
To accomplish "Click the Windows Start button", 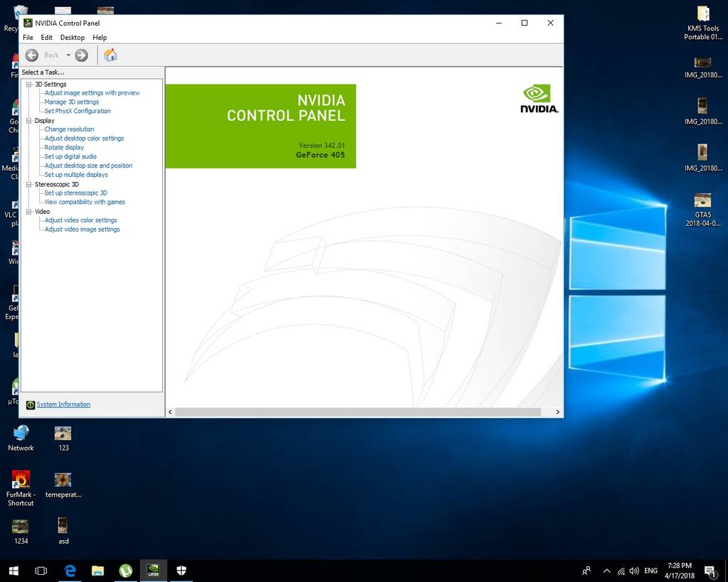I will point(14,571).
